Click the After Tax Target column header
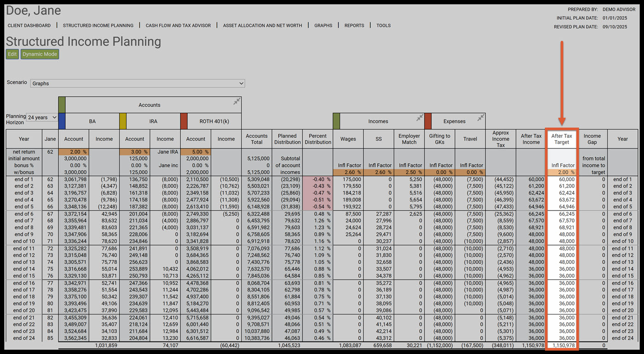 pos(562,139)
